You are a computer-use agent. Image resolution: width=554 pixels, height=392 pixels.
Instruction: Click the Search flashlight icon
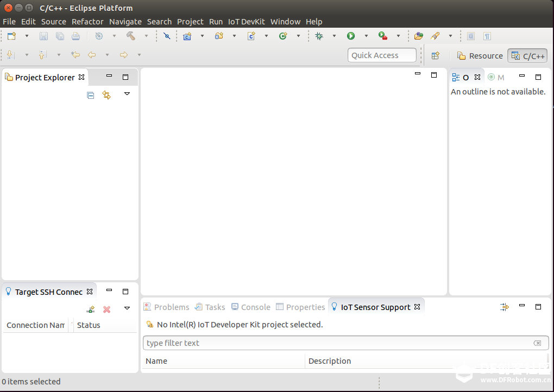coord(435,36)
